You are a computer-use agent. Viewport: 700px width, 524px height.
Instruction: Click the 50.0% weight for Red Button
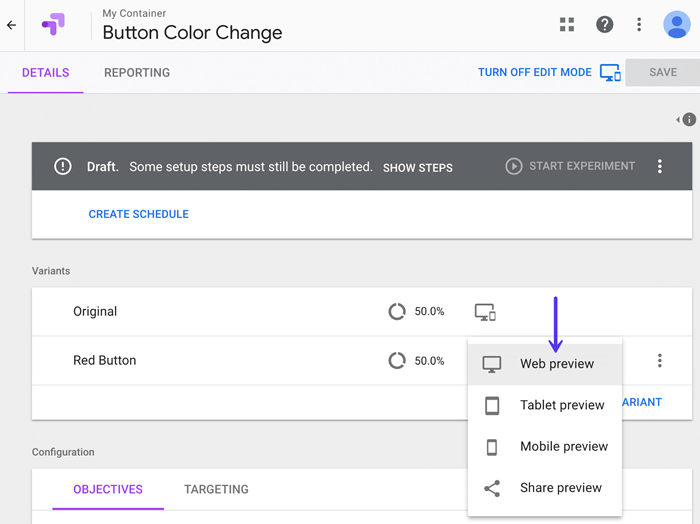pos(429,361)
